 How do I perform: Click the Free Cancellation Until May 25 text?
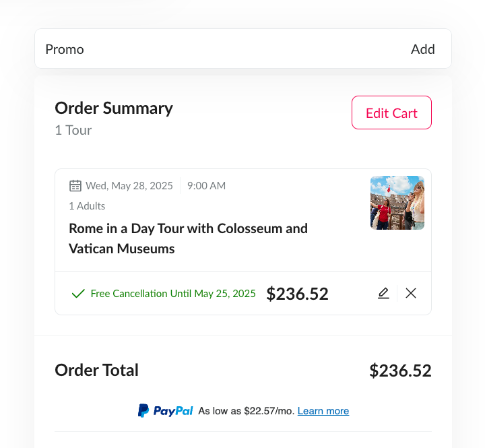tap(173, 294)
